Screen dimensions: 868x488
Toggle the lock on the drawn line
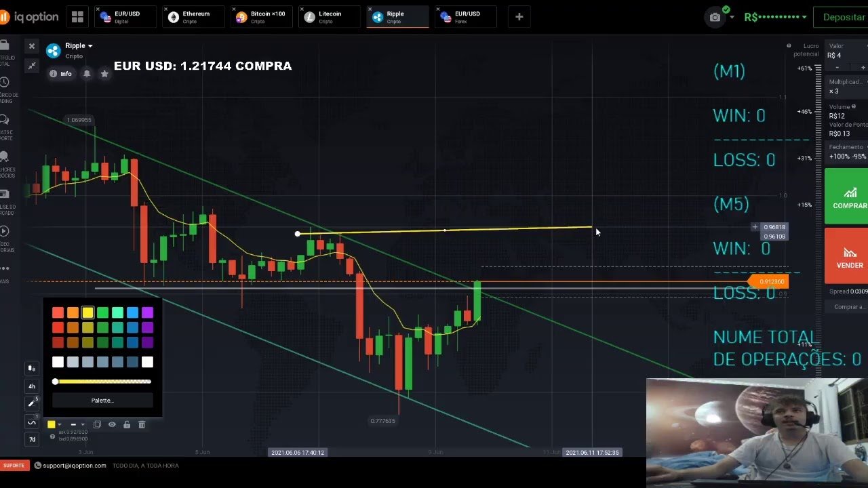click(x=127, y=424)
